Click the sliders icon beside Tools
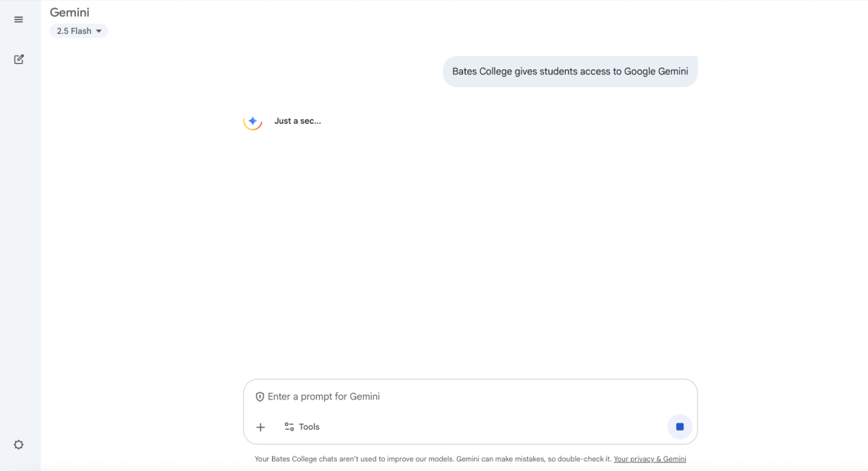The height and width of the screenshot is (471, 868). tap(289, 427)
